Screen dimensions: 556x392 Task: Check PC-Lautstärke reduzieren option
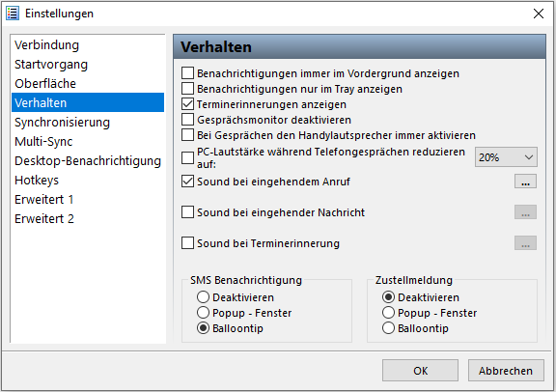click(187, 157)
